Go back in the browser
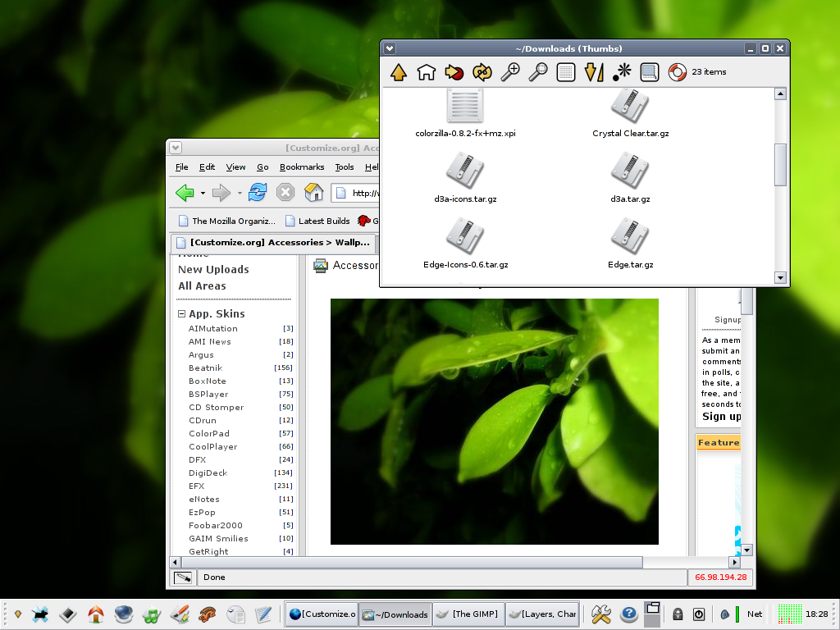Image resolution: width=840 pixels, height=630 pixels. pos(185,192)
